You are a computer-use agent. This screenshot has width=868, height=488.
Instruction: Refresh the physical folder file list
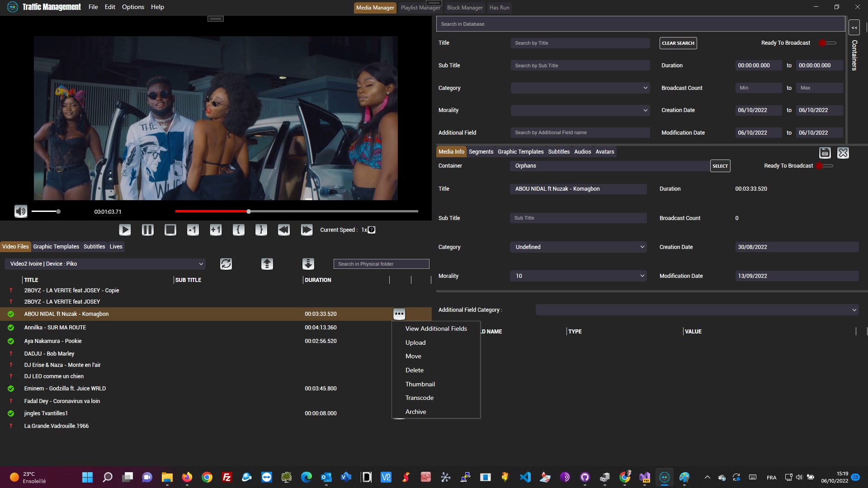tap(226, 264)
